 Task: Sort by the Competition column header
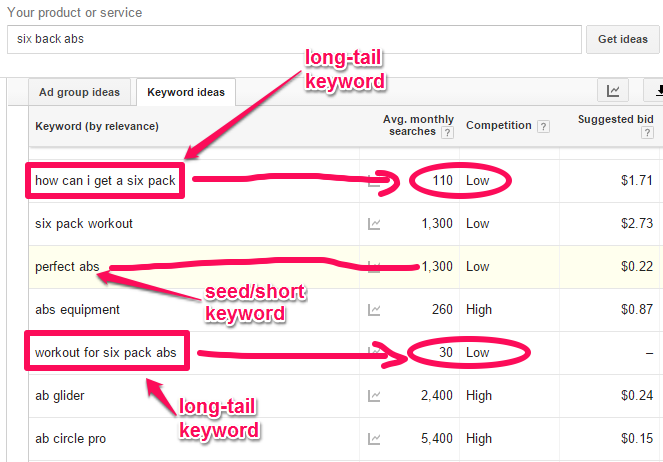click(x=499, y=127)
